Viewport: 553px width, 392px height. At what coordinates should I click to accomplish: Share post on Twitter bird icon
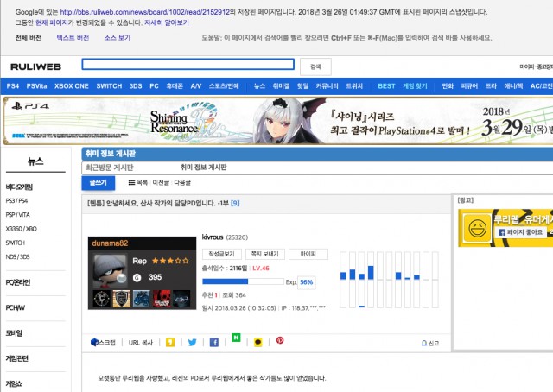[192, 342]
